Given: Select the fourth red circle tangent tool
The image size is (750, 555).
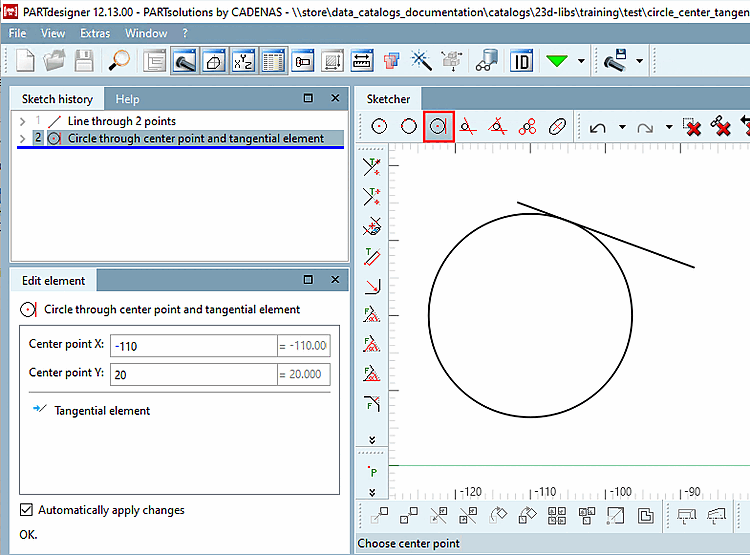Looking at the screenshot, I should 468,126.
